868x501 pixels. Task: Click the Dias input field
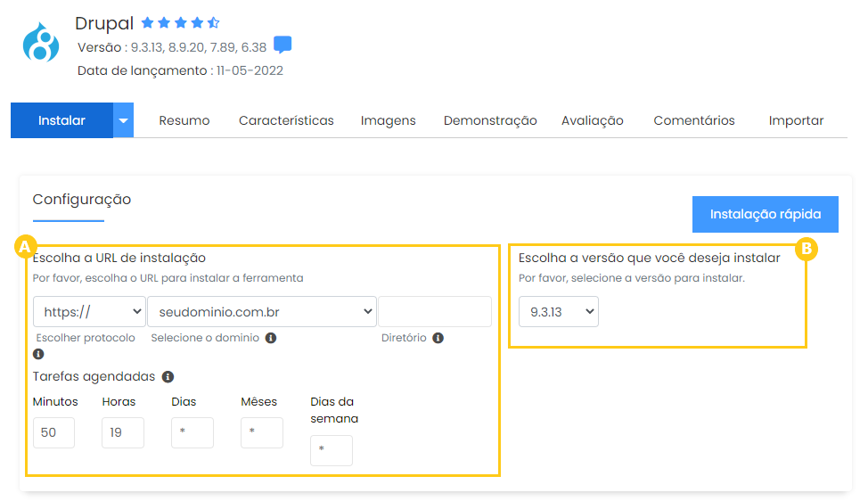(x=192, y=432)
